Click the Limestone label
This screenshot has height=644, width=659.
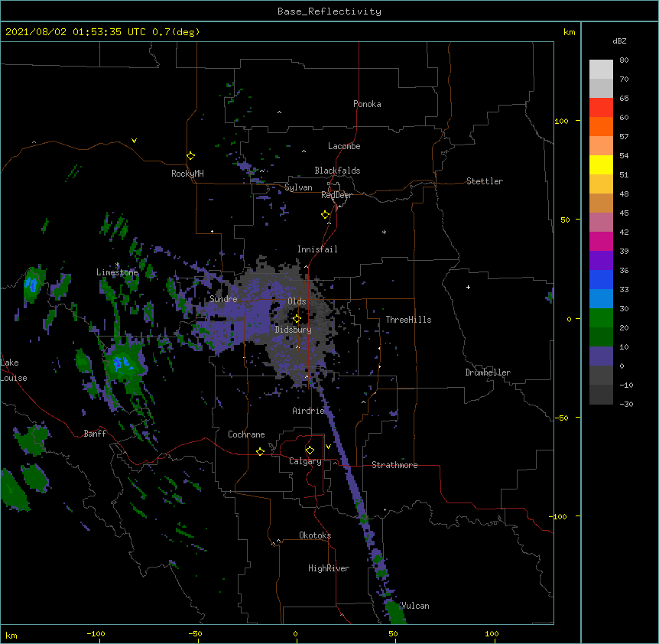pyautogui.click(x=117, y=272)
